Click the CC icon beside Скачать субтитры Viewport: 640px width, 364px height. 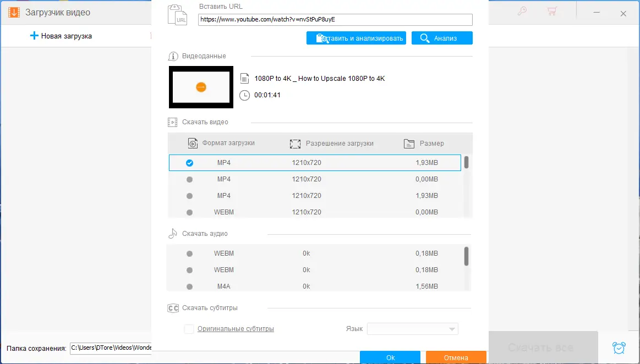173,308
